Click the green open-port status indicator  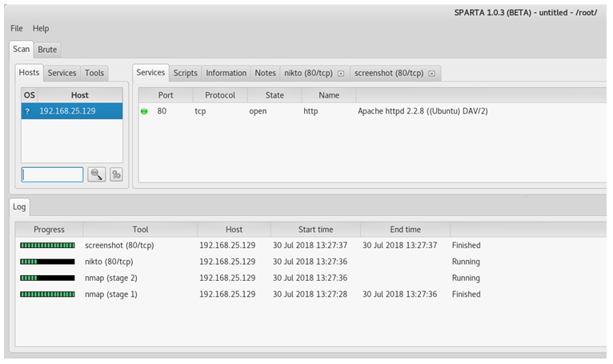click(144, 111)
